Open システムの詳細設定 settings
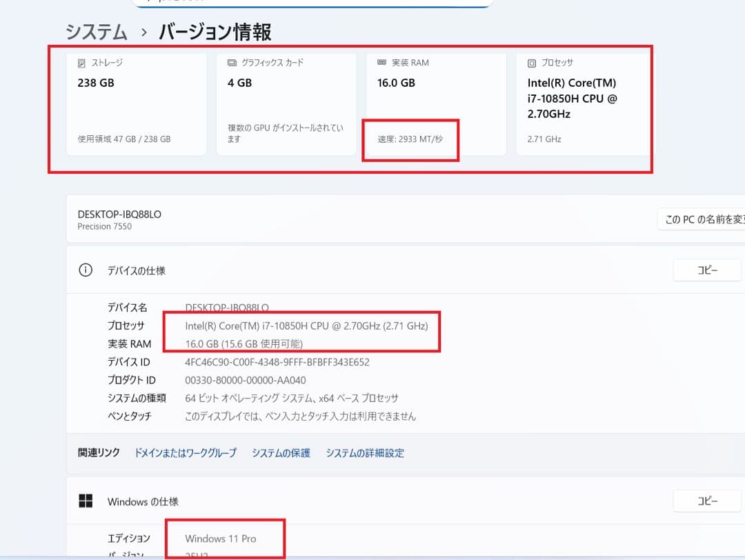Viewport: 745px width, 560px height. 364,453
